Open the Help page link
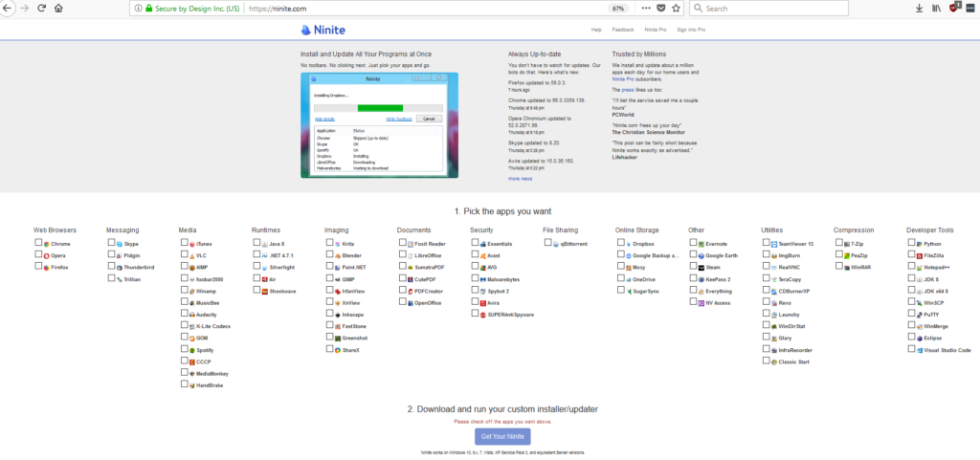 [x=596, y=30]
